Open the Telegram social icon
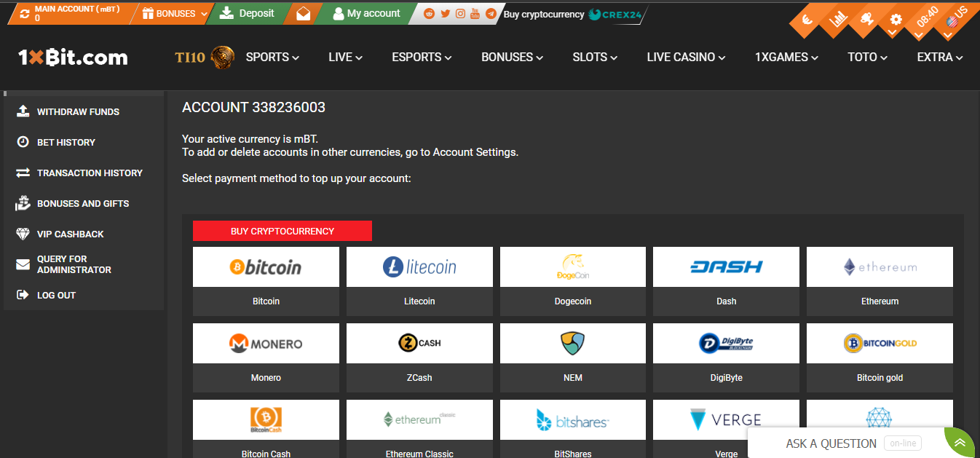Screen dimensions: 980x458 [491, 14]
